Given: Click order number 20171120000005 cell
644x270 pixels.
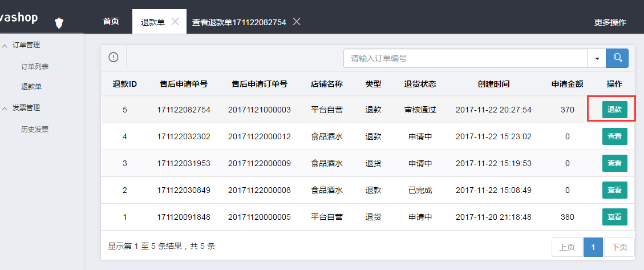Looking at the screenshot, I should tap(259, 217).
